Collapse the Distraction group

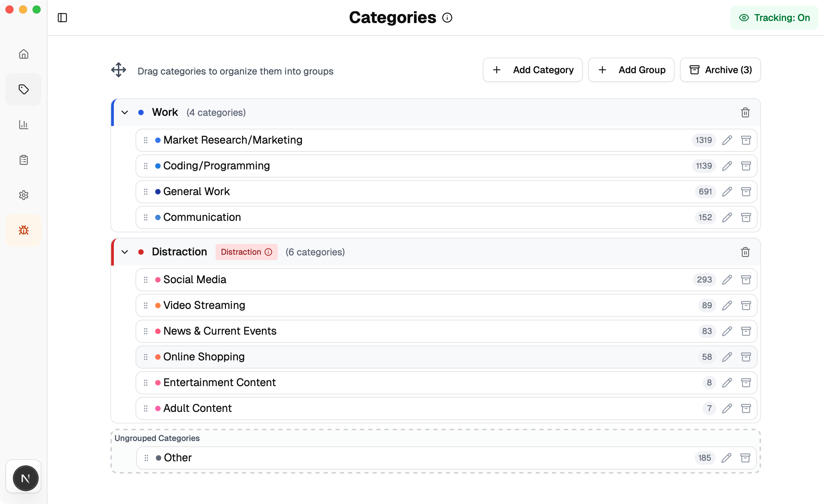point(125,252)
